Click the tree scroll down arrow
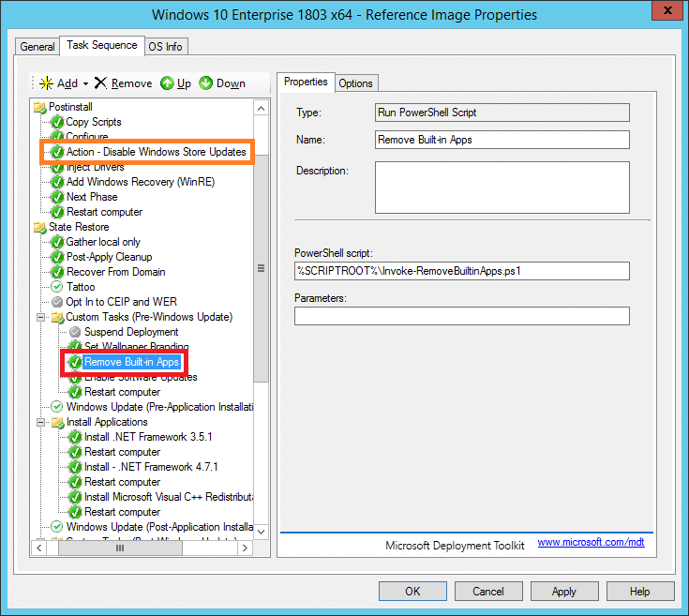 (261, 532)
